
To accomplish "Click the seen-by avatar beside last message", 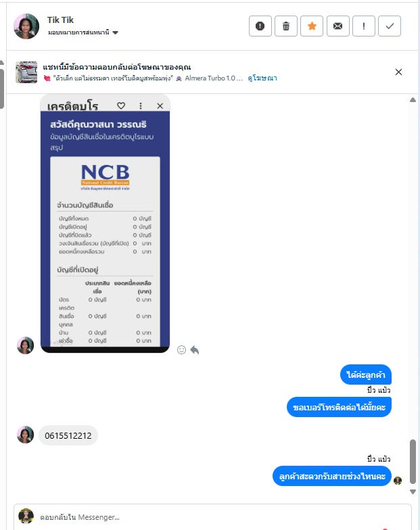I will tap(398, 480).
